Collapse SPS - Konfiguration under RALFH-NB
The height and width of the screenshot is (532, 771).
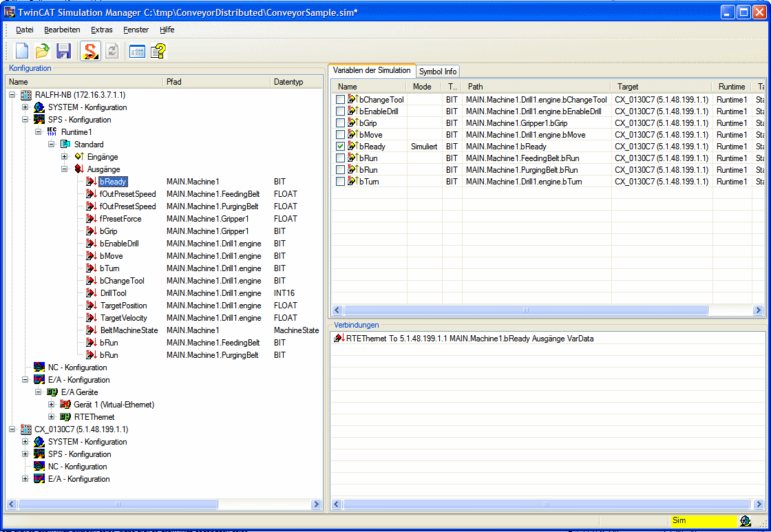(25, 120)
